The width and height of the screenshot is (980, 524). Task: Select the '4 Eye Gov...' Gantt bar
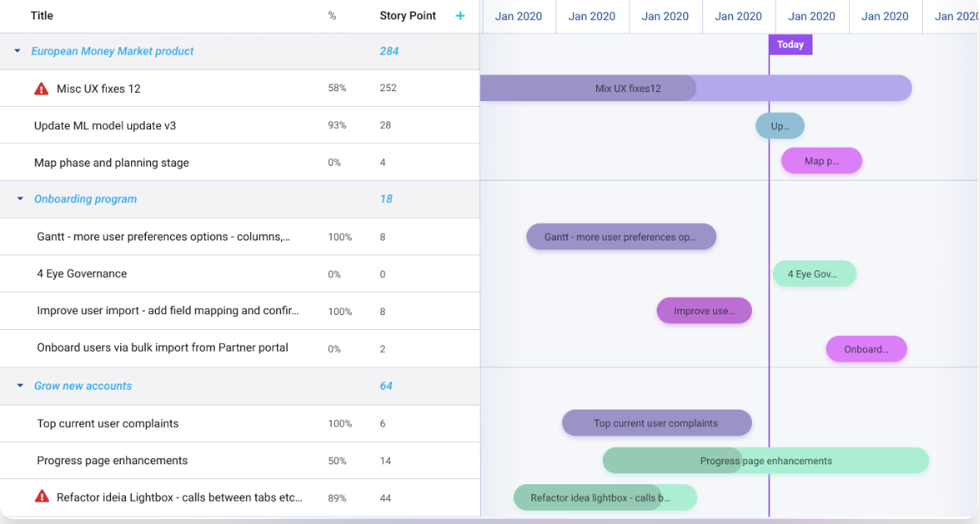[814, 274]
